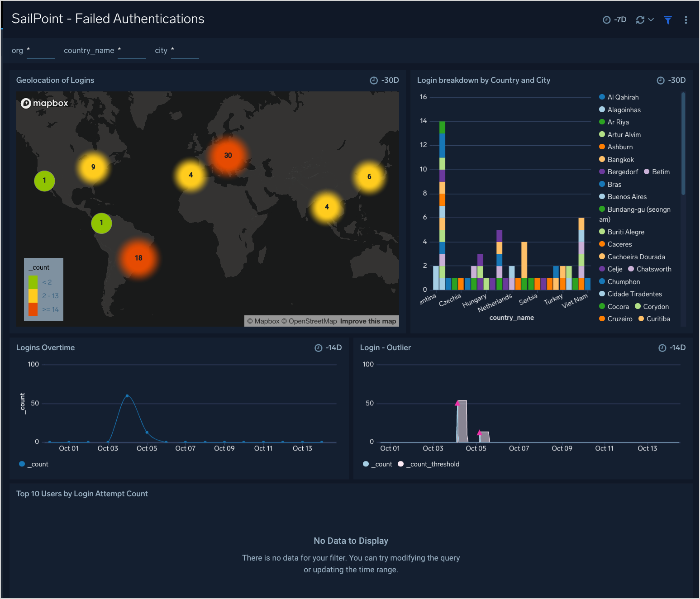Open the country_name filter field

[x=132, y=51]
